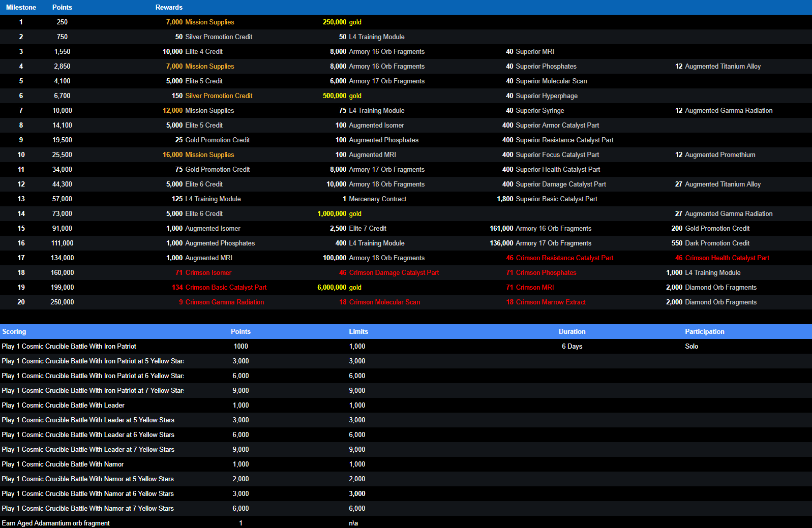Viewport: 812px width, 528px height.
Task: Click the Participation column header
Action: (704, 331)
